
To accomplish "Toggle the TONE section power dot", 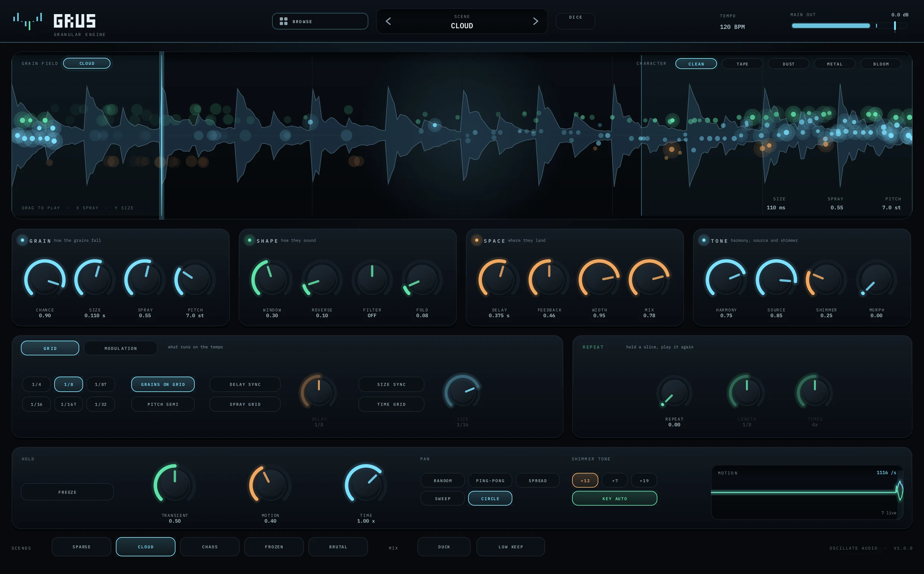I will point(703,240).
